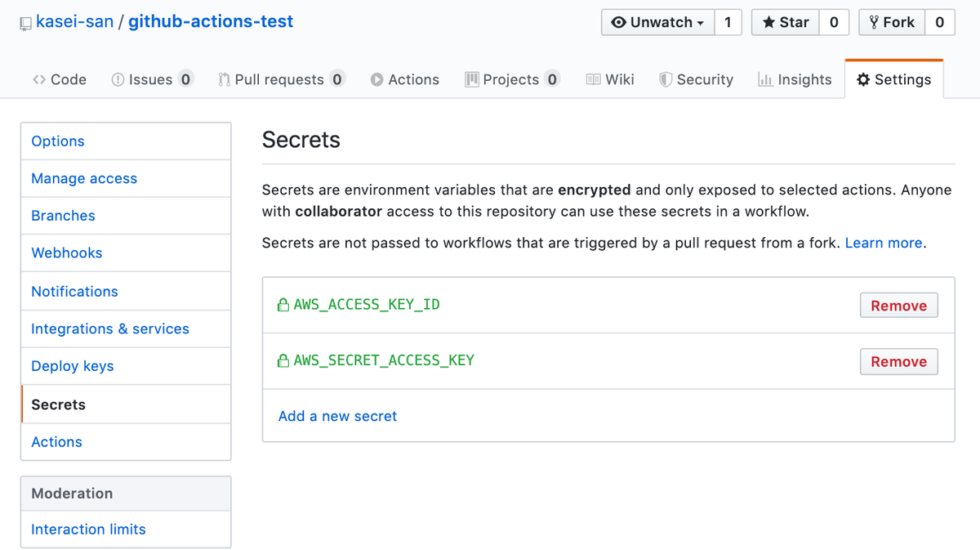Open Manage access in the sidebar

[126, 178]
